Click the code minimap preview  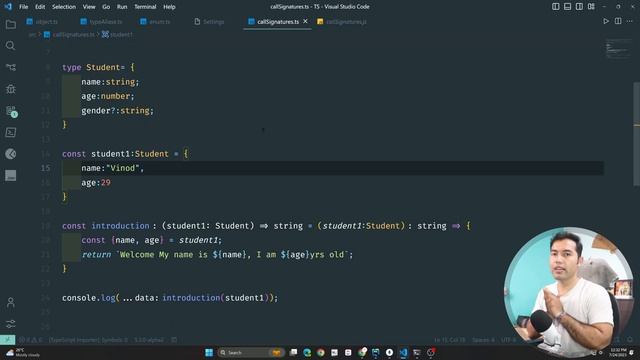pyautogui.click(x=618, y=49)
